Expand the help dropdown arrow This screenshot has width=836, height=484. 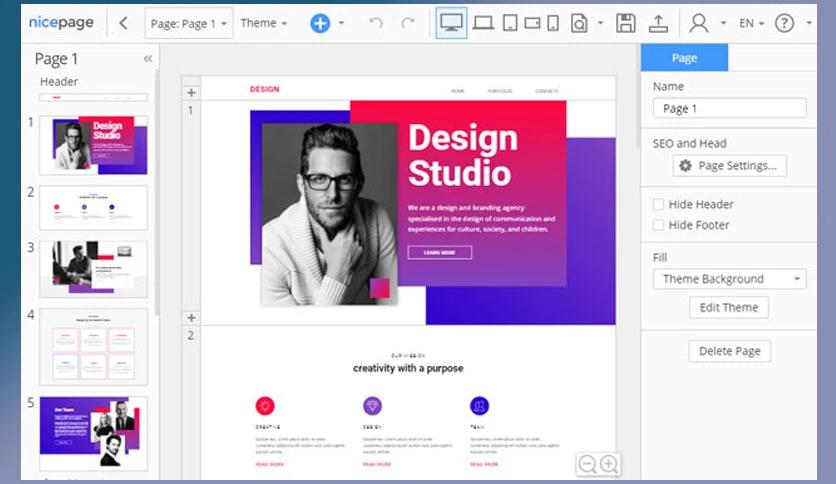[x=808, y=23]
